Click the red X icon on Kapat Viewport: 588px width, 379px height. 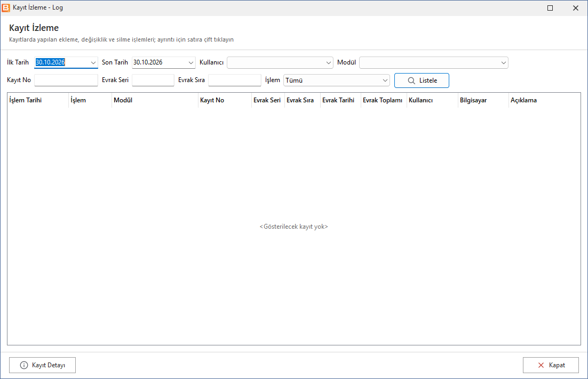pos(541,365)
